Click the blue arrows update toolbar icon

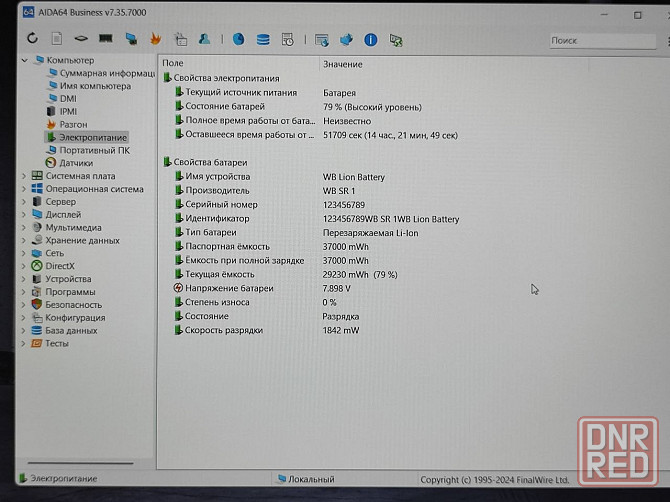[346, 40]
